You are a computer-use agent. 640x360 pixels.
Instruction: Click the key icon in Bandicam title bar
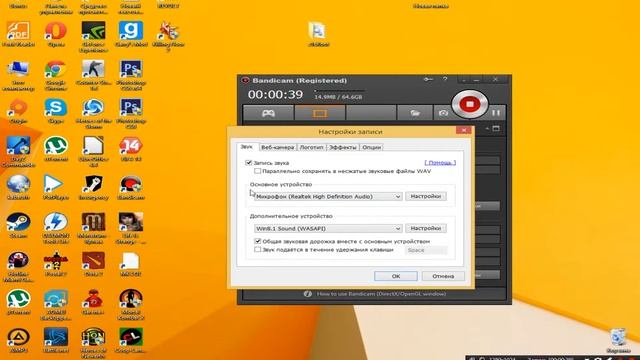pyautogui.click(x=428, y=80)
